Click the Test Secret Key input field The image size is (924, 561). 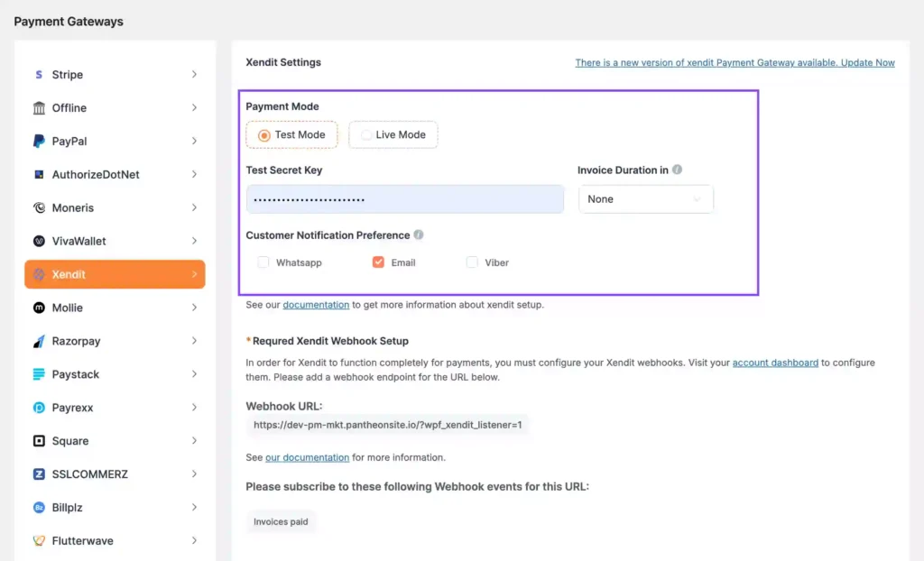tap(405, 199)
